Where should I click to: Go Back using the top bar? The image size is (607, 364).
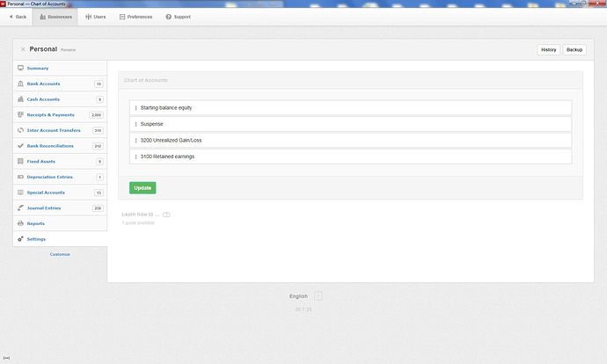pyautogui.click(x=18, y=17)
